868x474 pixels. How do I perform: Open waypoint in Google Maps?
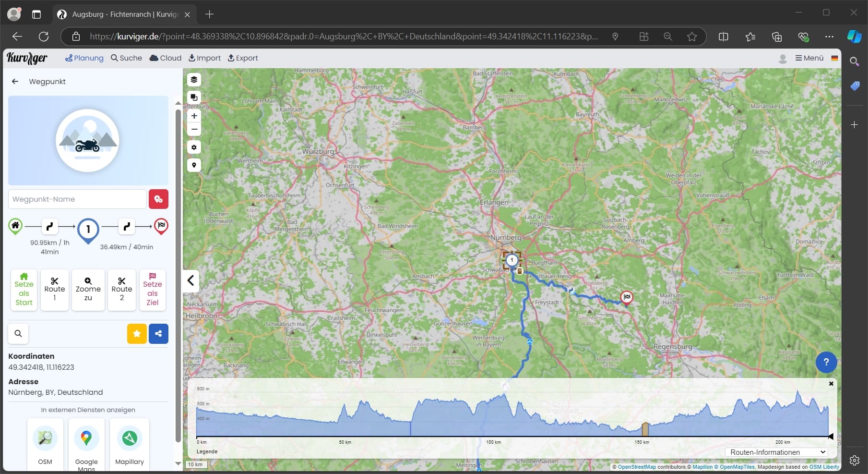(86, 444)
